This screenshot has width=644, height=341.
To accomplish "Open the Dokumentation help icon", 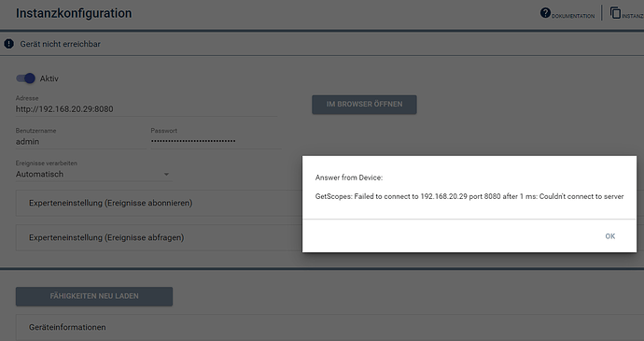I will 545,13.
